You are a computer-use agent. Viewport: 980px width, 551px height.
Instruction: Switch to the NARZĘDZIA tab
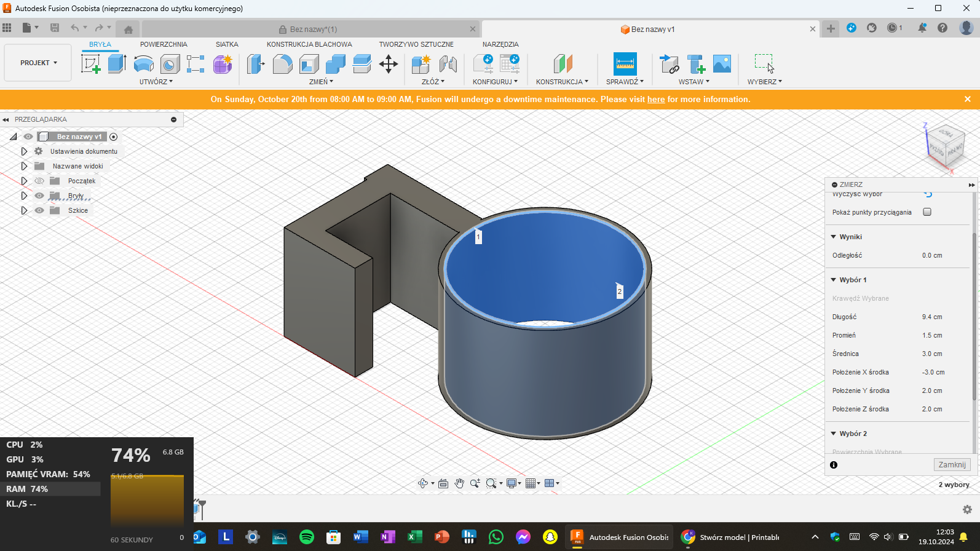point(500,44)
